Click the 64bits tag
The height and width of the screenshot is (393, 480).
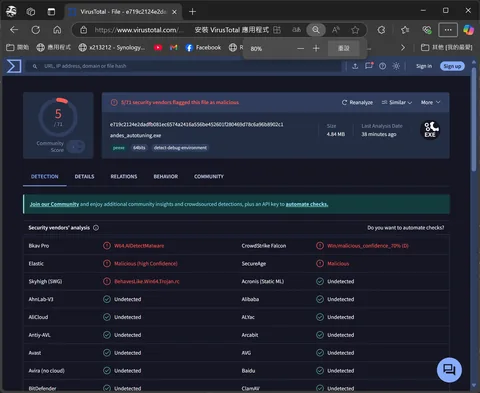pyautogui.click(x=139, y=148)
